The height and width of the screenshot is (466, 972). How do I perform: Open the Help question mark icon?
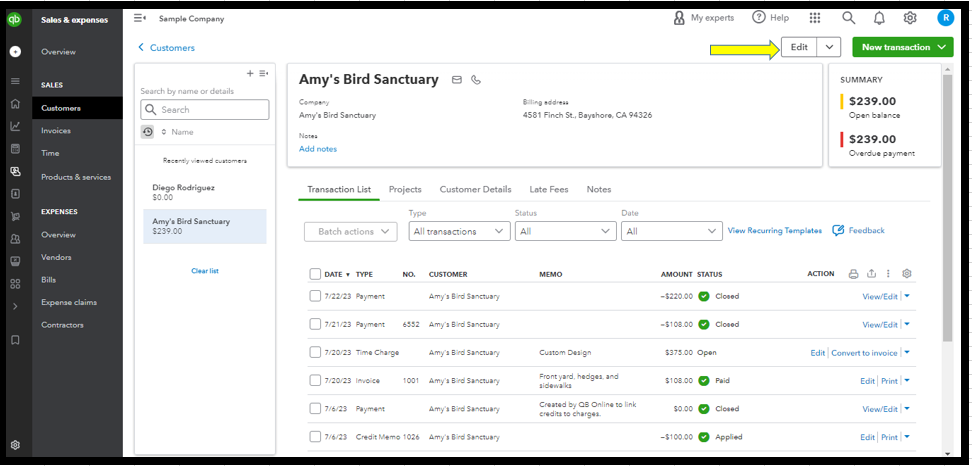(759, 18)
